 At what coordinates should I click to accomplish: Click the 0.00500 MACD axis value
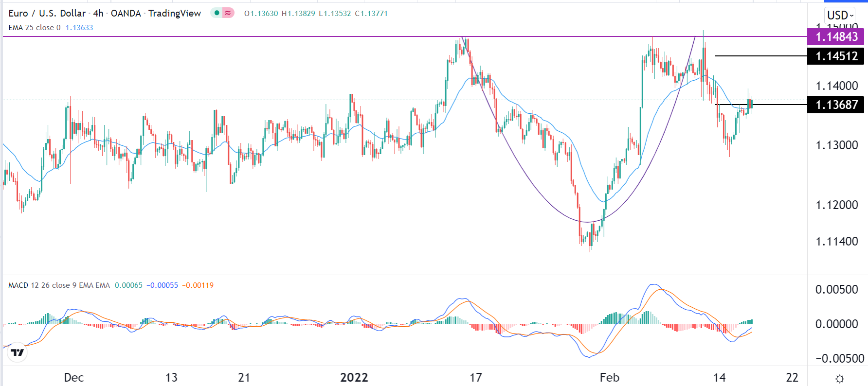point(837,290)
